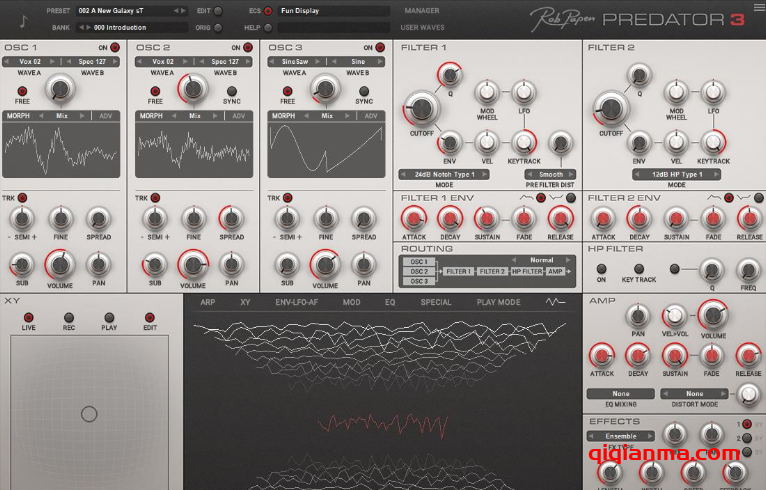Turn on the HP Filter ON switch
This screenshot has width=766, height=490.
602,268
